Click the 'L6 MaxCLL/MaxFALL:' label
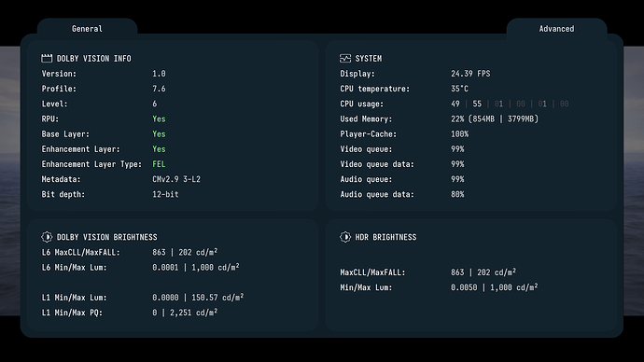 [81, 253]
